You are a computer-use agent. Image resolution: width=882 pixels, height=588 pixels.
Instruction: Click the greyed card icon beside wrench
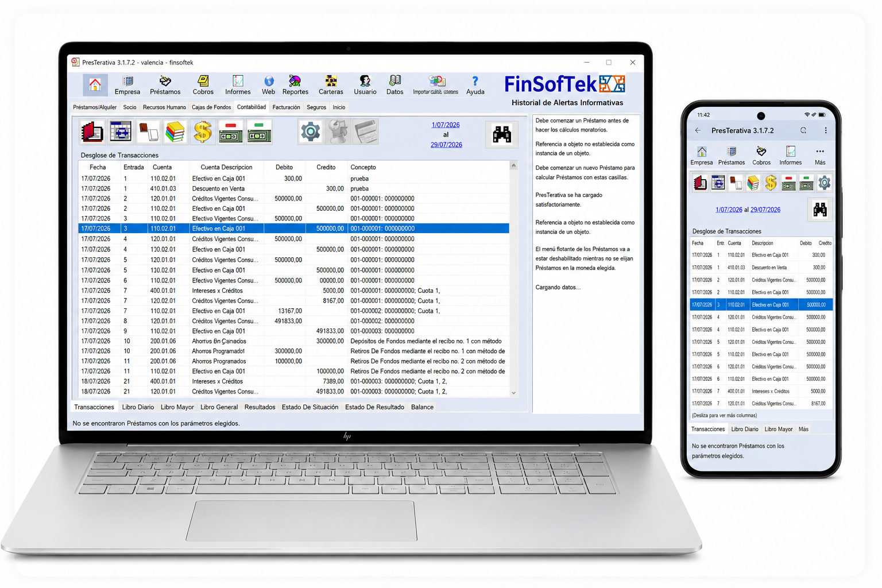point(366,132)
